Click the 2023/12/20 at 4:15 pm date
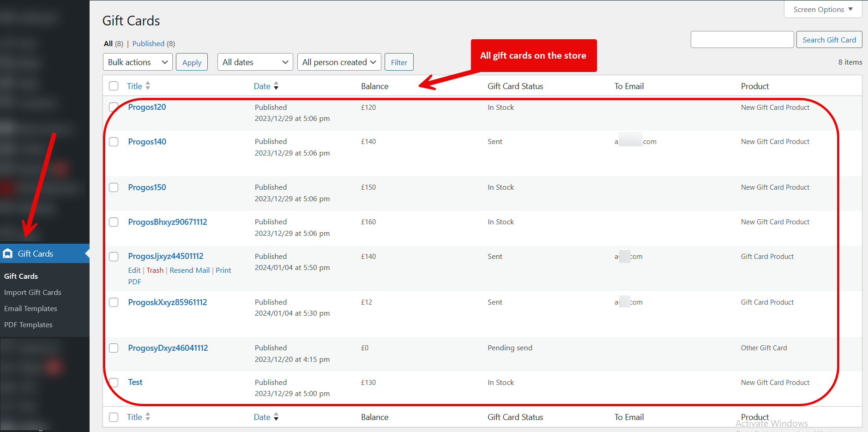 pos(292,359)
